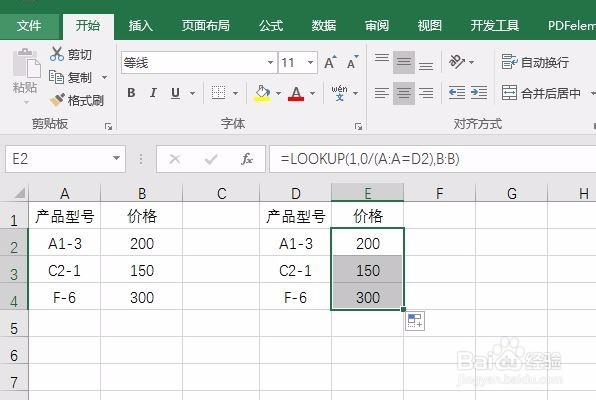
Task: Click the Name Box showing E2
Action: click(65, 159)
